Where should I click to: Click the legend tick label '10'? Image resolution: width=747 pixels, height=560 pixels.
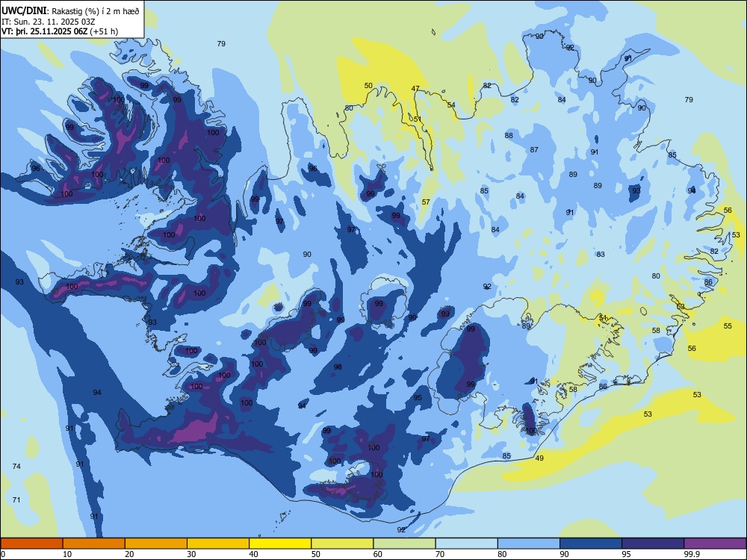[67, 554]
